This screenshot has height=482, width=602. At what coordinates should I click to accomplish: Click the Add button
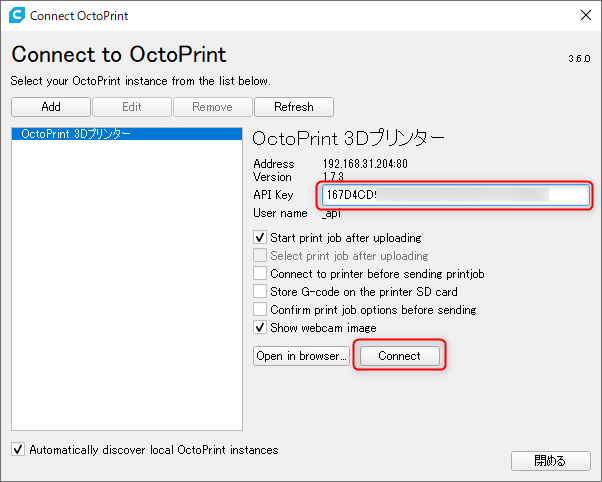(x=51, y=107)
